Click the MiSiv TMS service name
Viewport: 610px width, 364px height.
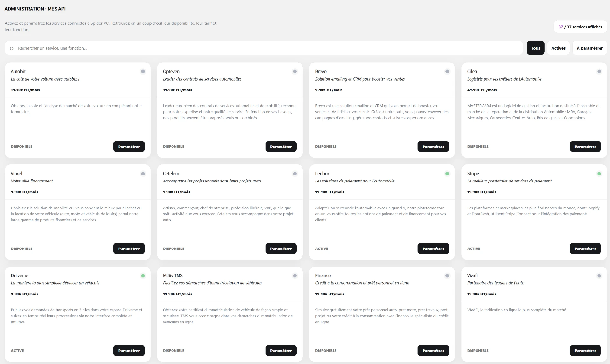173,275
